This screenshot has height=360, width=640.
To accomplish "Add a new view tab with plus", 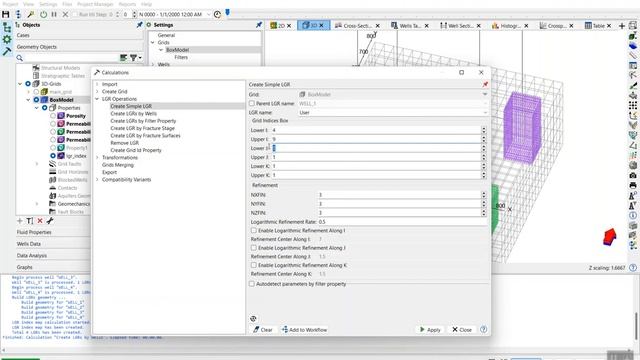I will click(622, 26).
